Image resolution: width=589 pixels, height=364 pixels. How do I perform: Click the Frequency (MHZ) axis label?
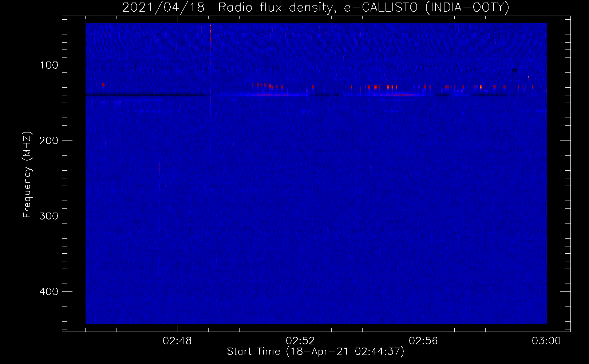coord(27,175)
